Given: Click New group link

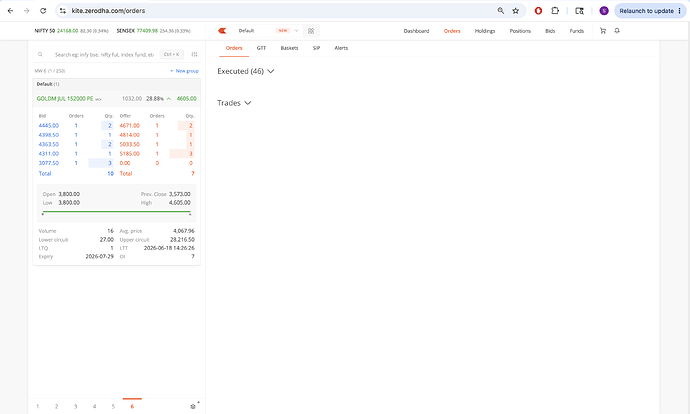Looking at the screenshot, I should (184, 71).
